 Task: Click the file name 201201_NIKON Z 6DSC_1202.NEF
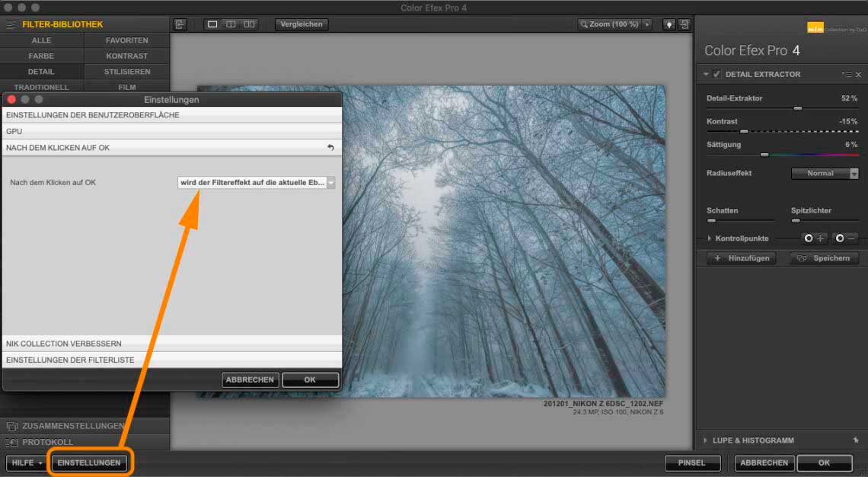click(603, 404)
